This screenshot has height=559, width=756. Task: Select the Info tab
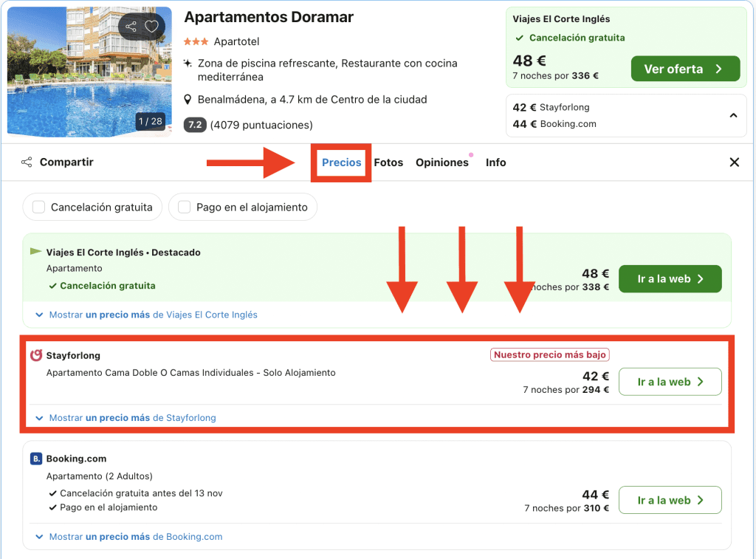495,162
